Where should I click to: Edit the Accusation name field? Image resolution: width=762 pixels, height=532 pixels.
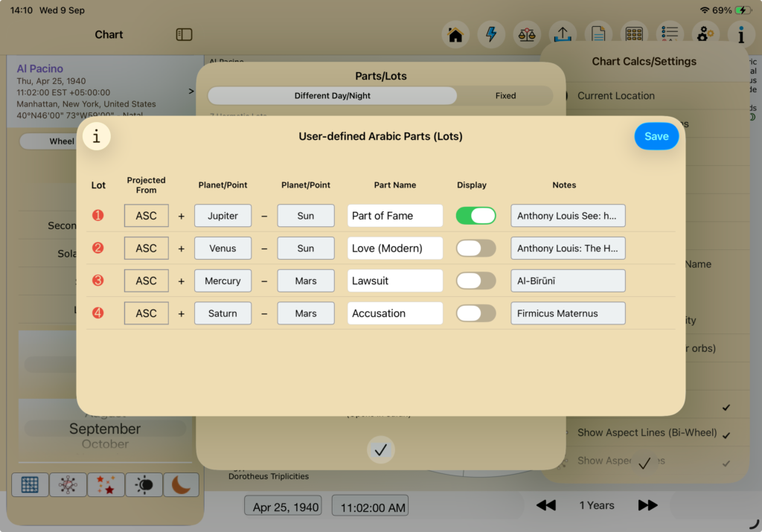[395, 313]
